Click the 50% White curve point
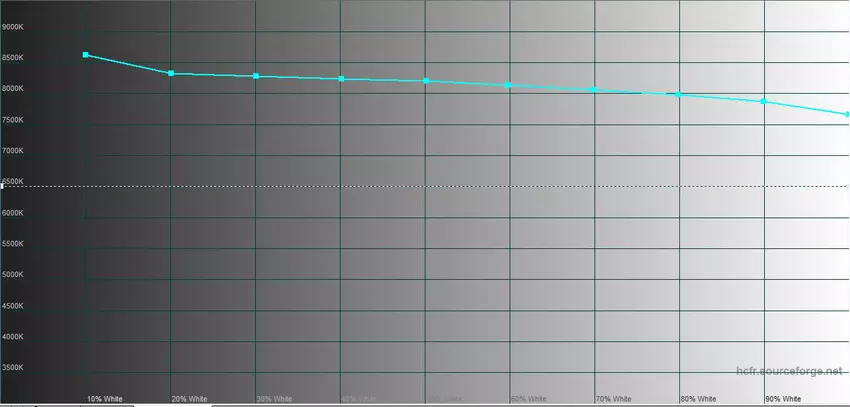The height and width of the screenshot is (407, 850). tap(426, 80)
